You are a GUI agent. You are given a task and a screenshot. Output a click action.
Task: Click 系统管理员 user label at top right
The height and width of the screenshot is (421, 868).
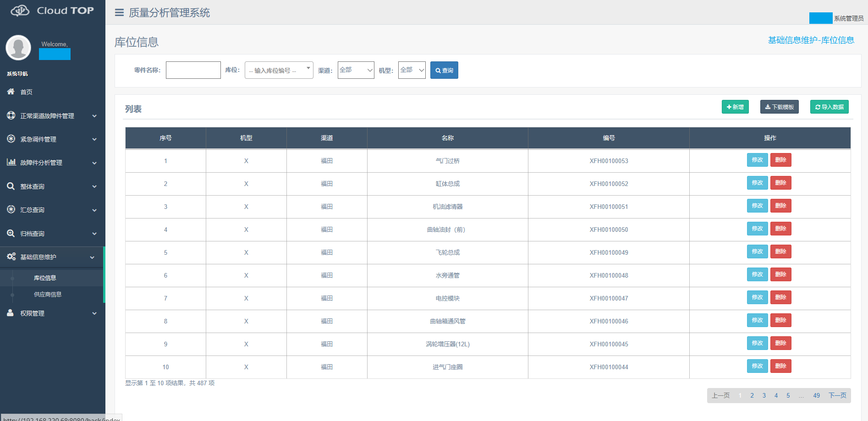849,18
